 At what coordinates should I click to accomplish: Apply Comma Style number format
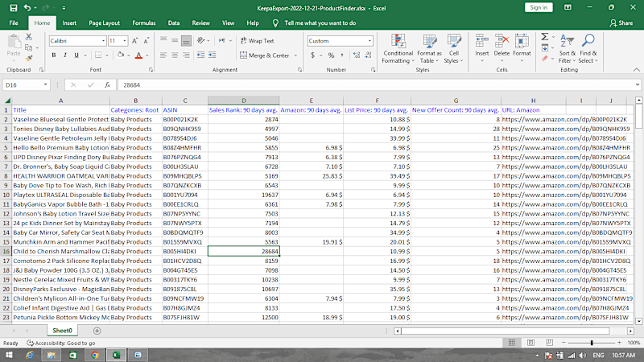[341, 55]
